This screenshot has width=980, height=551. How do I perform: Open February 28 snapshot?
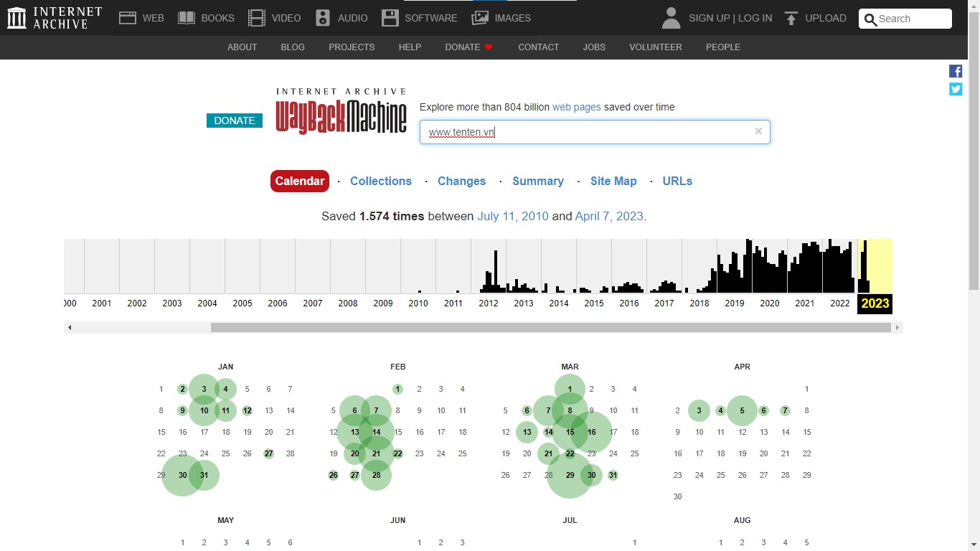[x=376, y=476]
